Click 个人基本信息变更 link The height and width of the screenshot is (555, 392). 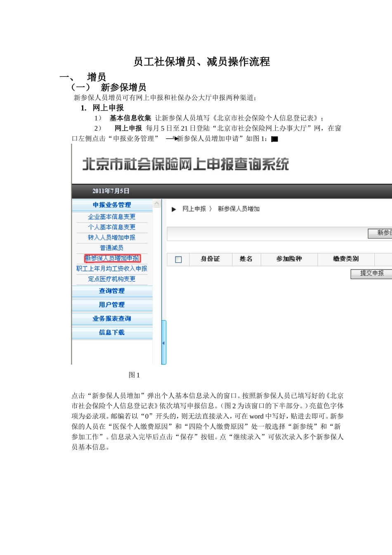click(x=112, y=227)
